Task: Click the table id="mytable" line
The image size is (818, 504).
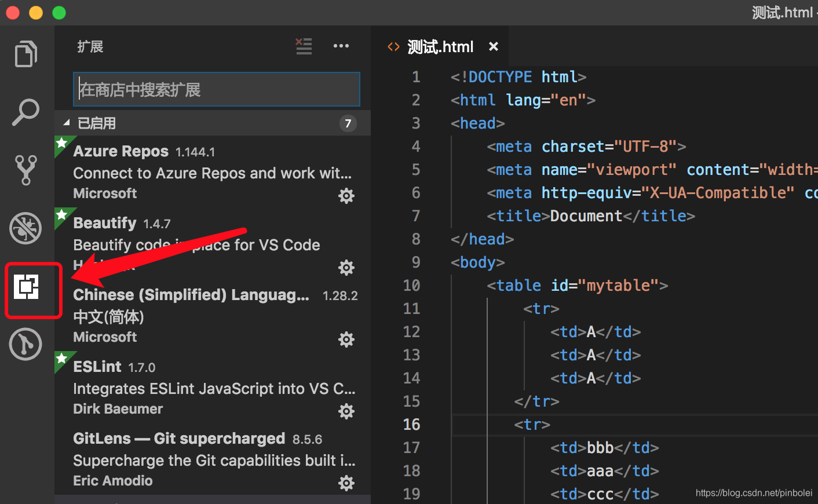Action: pos(578,285)
